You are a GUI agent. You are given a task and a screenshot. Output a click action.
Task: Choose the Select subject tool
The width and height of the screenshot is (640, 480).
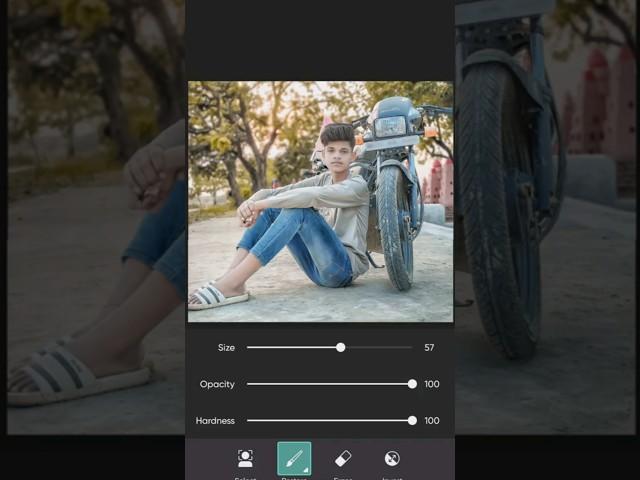(245, 459)
